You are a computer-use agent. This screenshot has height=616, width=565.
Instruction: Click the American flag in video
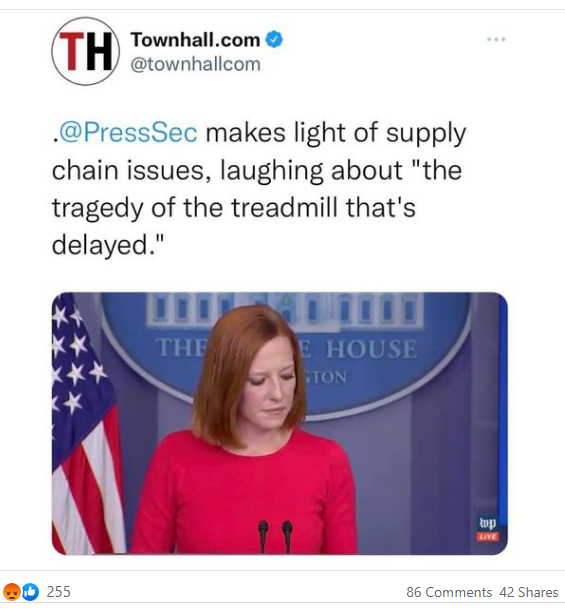[x=88, y=424]
